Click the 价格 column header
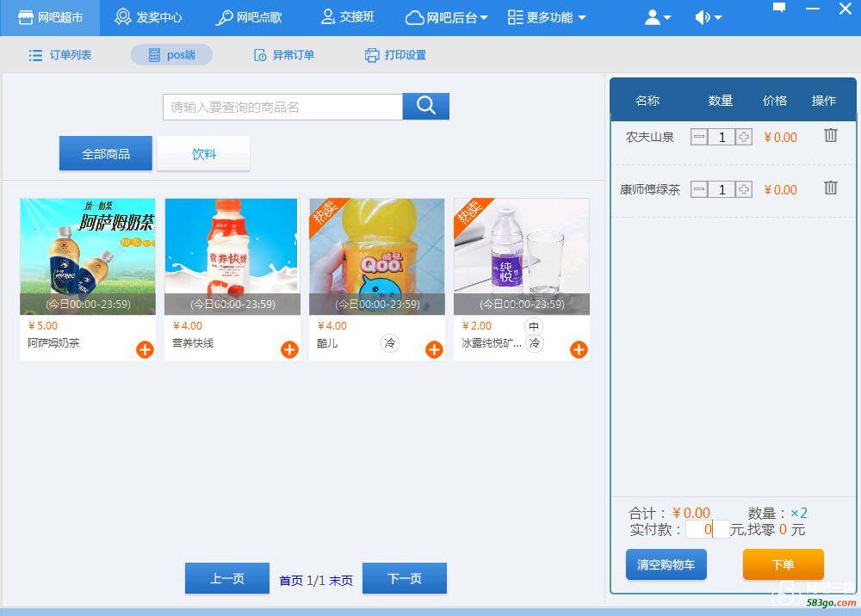Screen dimensions: 861x616 (775, 101)
